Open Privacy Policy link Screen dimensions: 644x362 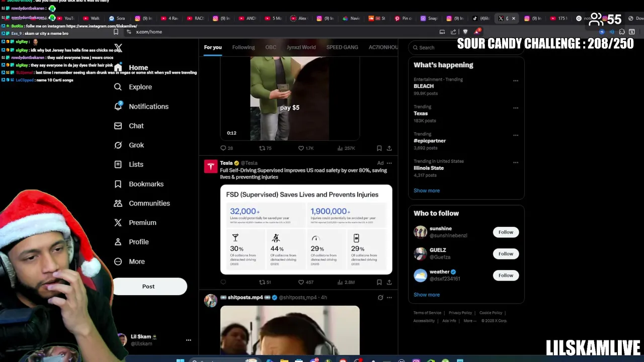point(460,313)
